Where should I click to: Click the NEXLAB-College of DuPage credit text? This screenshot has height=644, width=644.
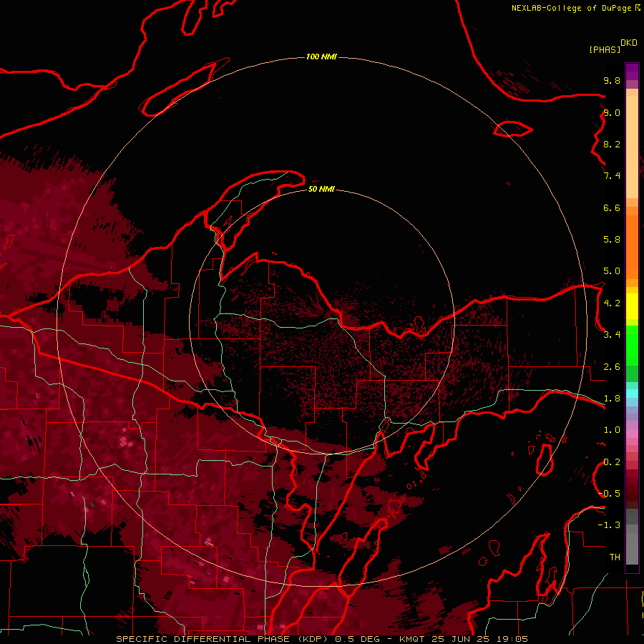pos(573,8)
